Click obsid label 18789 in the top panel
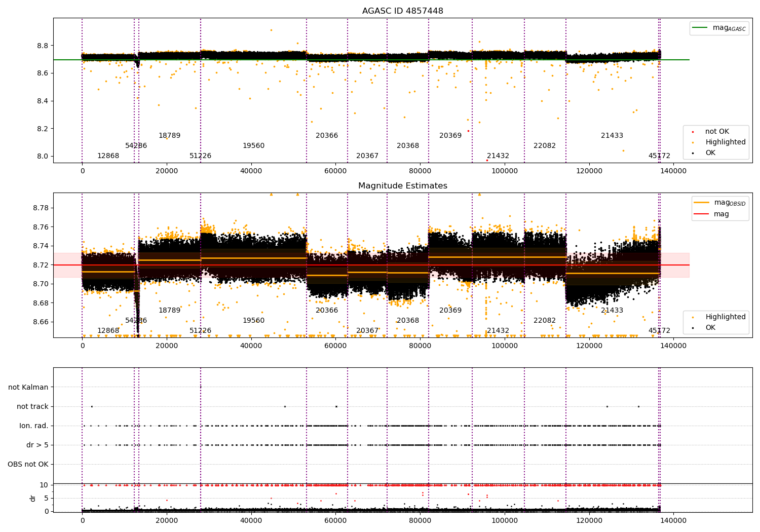This screenshot has width=760, height=532. 169,136
